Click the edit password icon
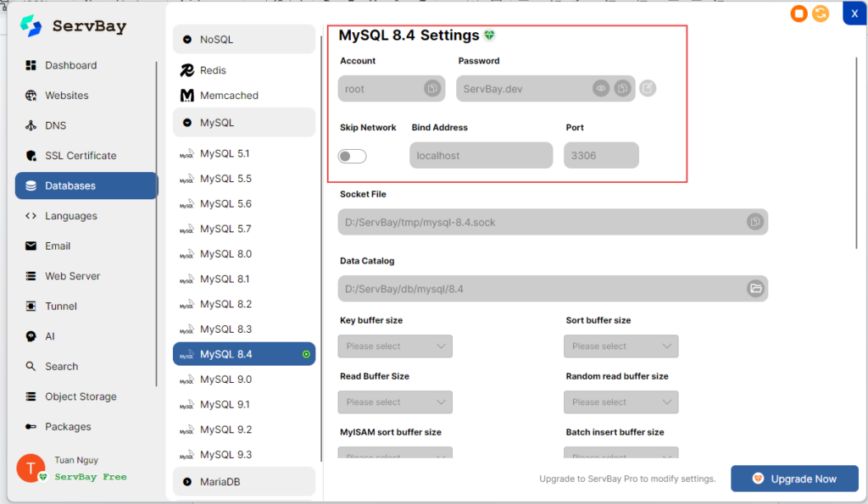The image size is (868, 504). pyautogui.click(x=648, y=88)
